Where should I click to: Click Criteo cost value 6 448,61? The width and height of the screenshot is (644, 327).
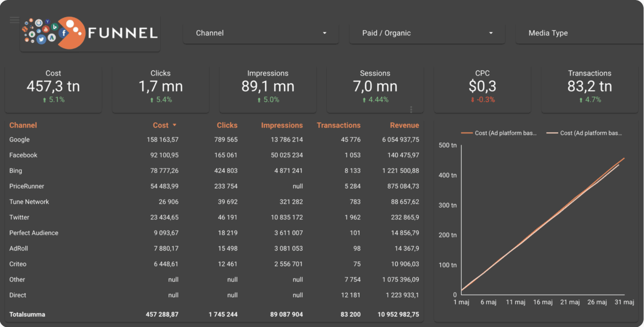coord(166,264)
